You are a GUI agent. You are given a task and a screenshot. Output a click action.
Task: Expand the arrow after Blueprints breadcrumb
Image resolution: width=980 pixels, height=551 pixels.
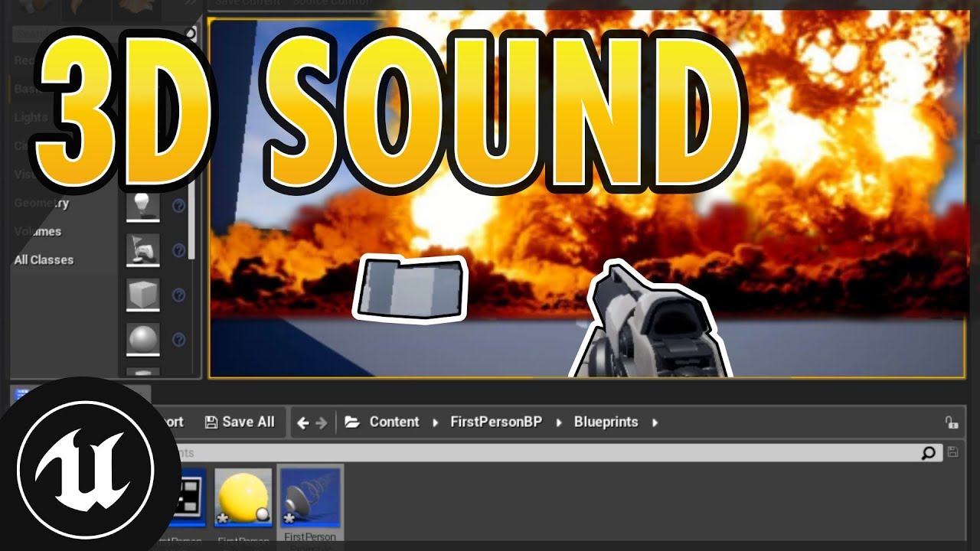coord(655,422)
